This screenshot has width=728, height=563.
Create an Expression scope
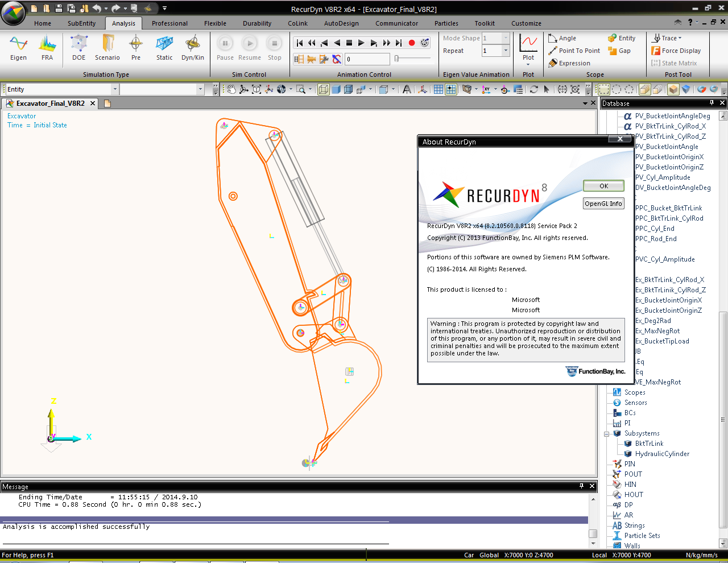[569, 63]
